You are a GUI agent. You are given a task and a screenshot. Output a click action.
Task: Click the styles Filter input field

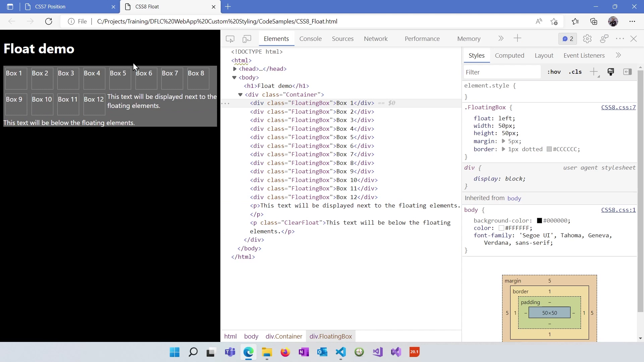point(502,72)
